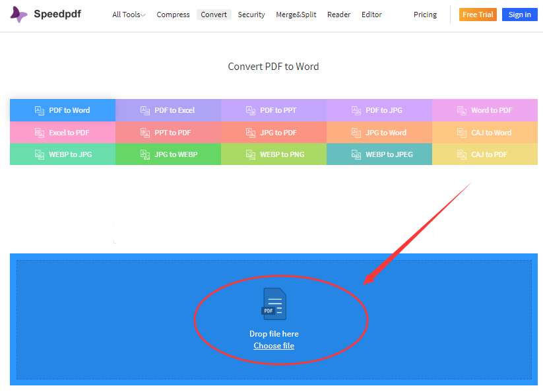Click the PPT to PDF tile icon
The height and width of the screenshot is (392, 543).
click(x=145, y=133)
